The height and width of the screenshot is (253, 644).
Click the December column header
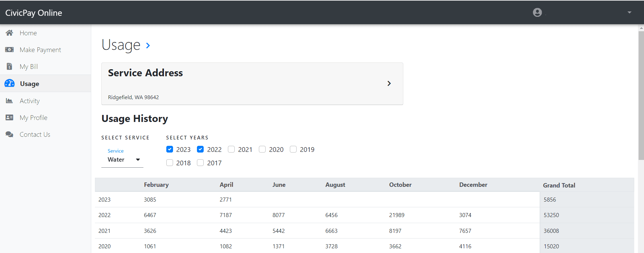pyautogui.click(x=473, y=185)
